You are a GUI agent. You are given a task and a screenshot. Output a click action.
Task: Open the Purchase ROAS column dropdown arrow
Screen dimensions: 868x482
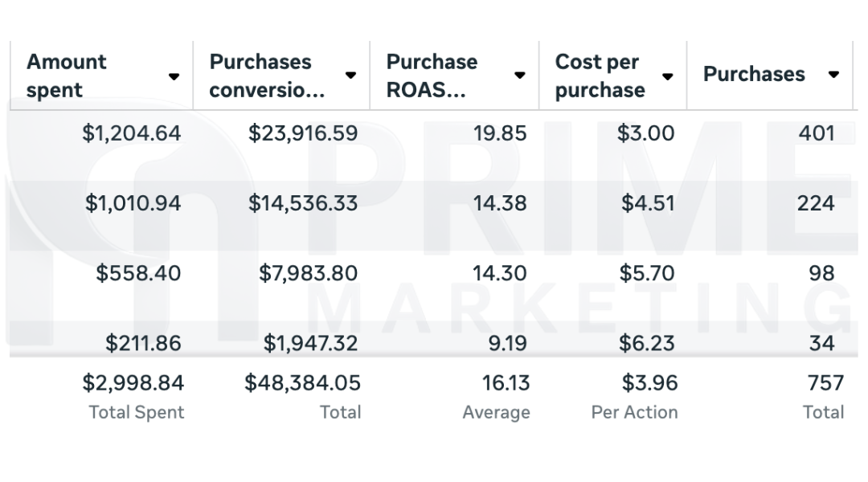[520, 76]
